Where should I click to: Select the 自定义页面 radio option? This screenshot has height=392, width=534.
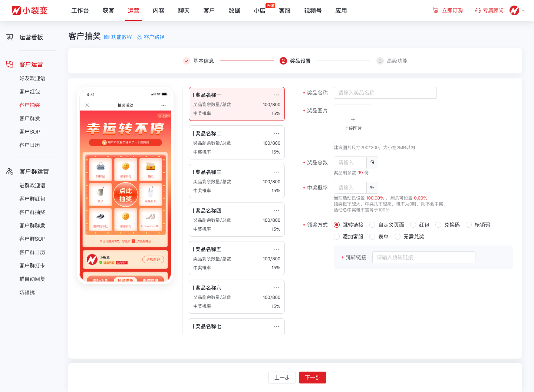372,225
